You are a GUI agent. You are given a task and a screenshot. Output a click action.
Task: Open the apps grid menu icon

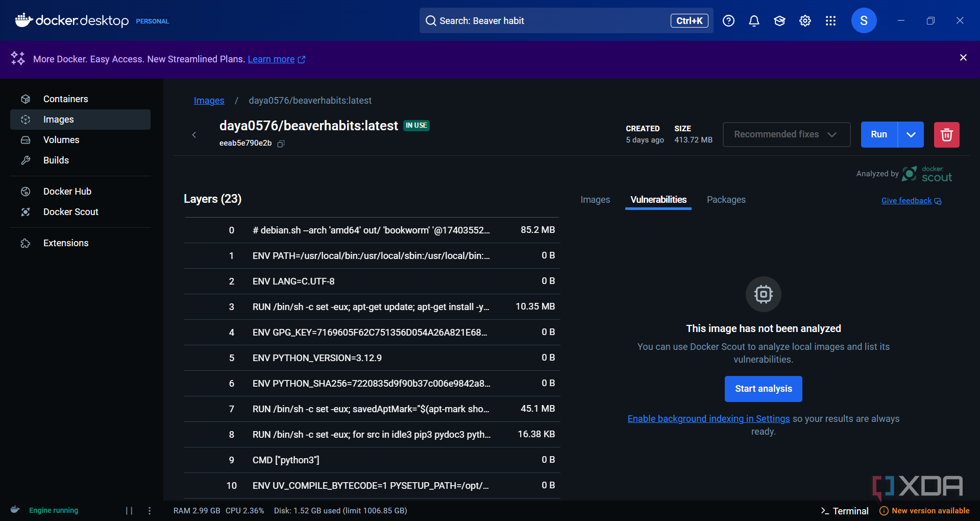tap(830, 21)
